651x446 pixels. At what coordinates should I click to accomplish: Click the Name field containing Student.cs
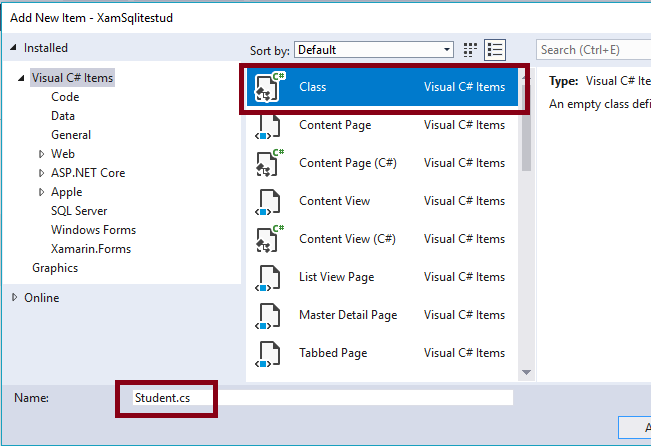coord(322,398)
